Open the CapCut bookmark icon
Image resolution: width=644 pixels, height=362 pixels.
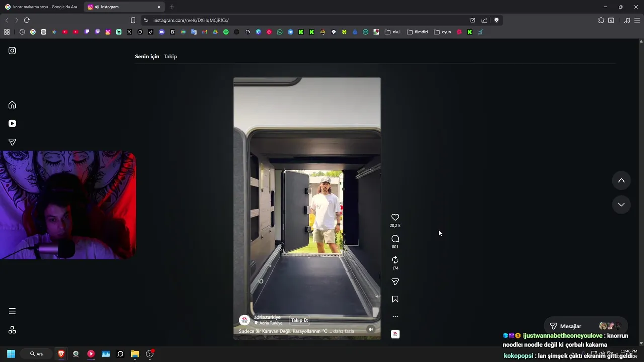click(172, 32)
